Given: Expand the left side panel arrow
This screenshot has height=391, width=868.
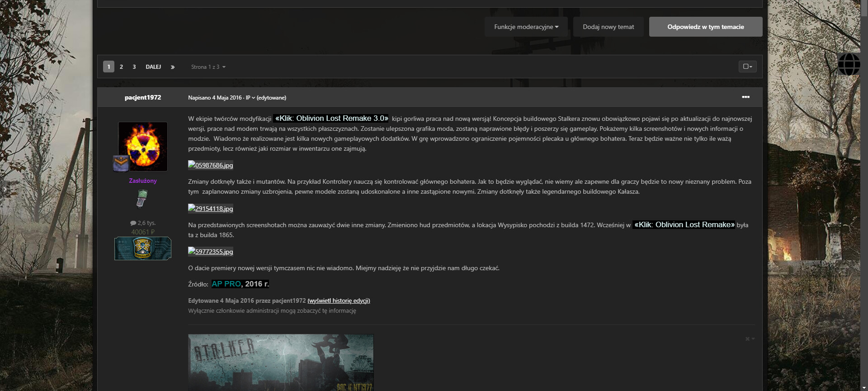Looking at the screenshot, I should 5,189.
